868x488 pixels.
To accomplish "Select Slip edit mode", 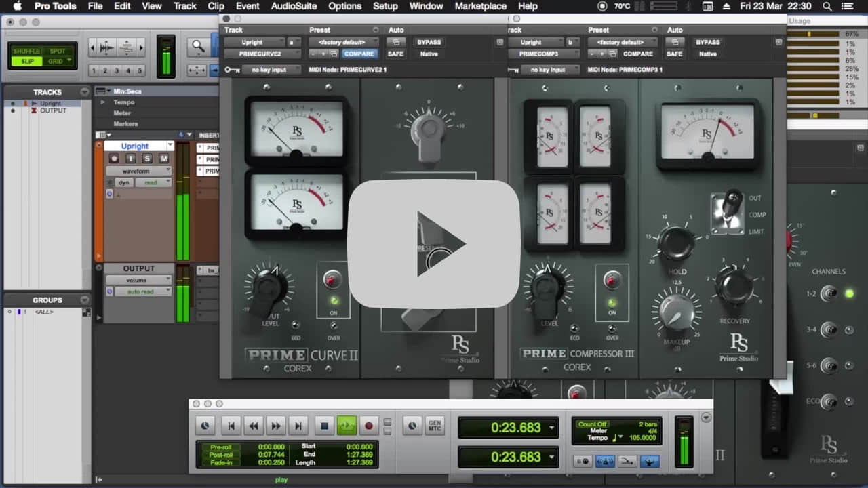I will 26,61.
